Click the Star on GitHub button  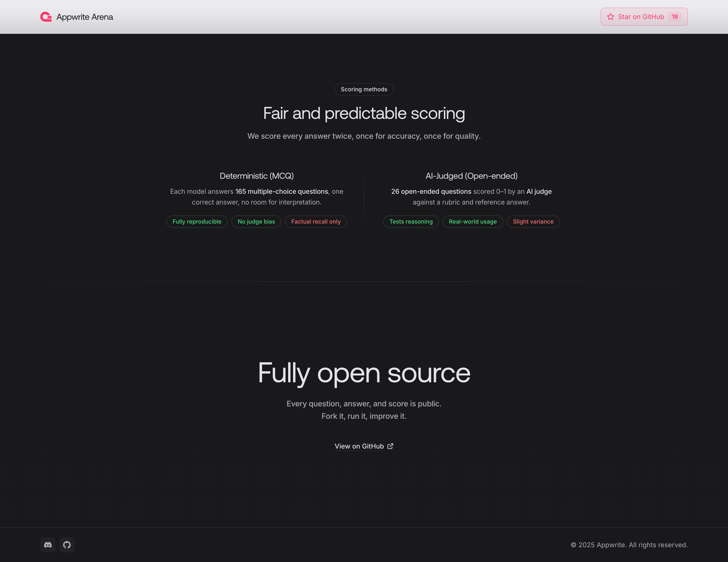coord(644,16)
